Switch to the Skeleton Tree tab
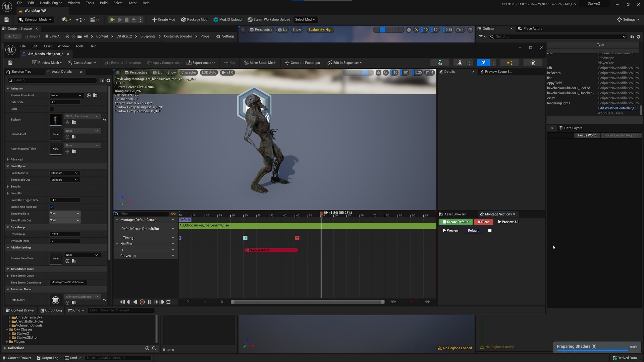 click(x=21, y=72)
